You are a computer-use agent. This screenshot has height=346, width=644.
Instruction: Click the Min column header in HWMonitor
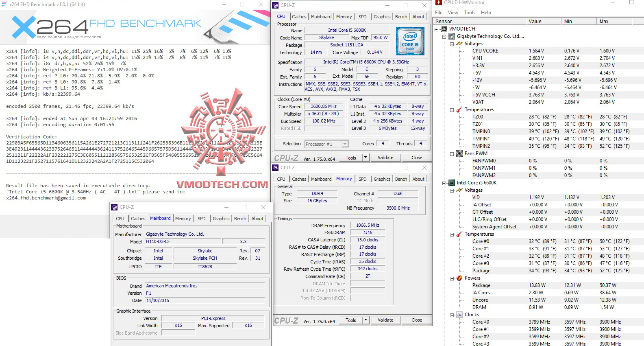click(x=579, y=22)
